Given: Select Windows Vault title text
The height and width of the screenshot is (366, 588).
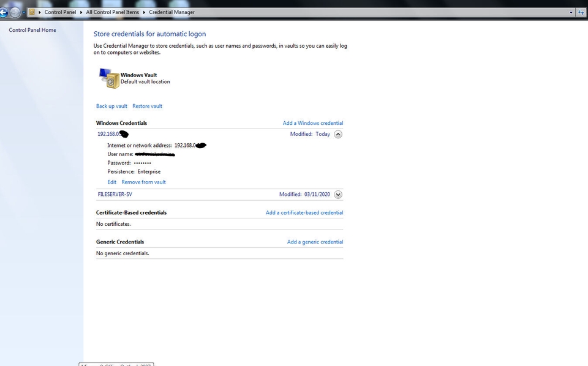Looking at the screenshot, I should pyautogui.click(x=139, y=75).
